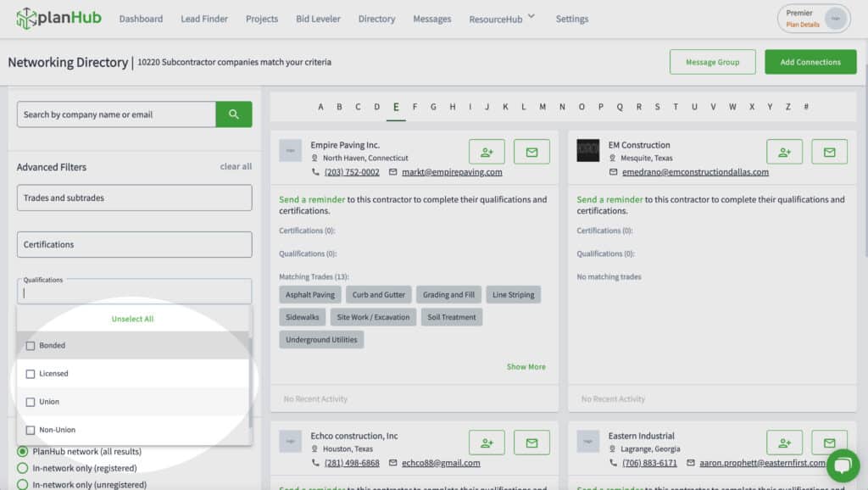Add connection icon on EM Construction card
The width and height of the screenshot is (868, 490).
(784, 152)
